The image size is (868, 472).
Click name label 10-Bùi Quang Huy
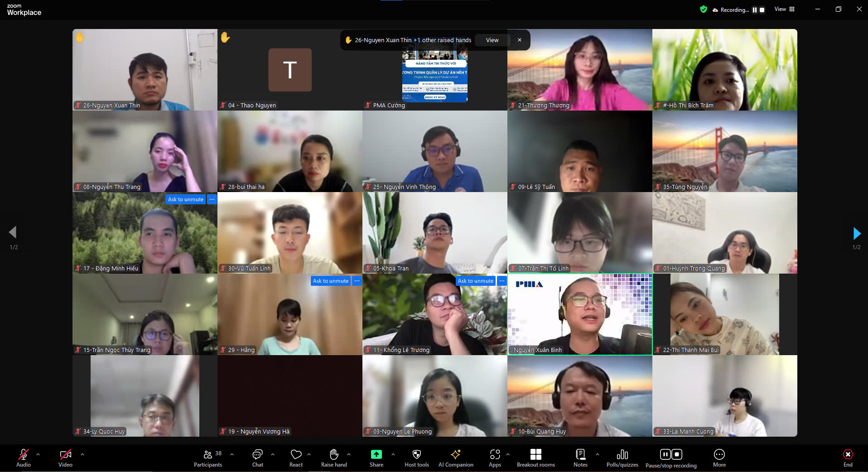click(542, 431)
